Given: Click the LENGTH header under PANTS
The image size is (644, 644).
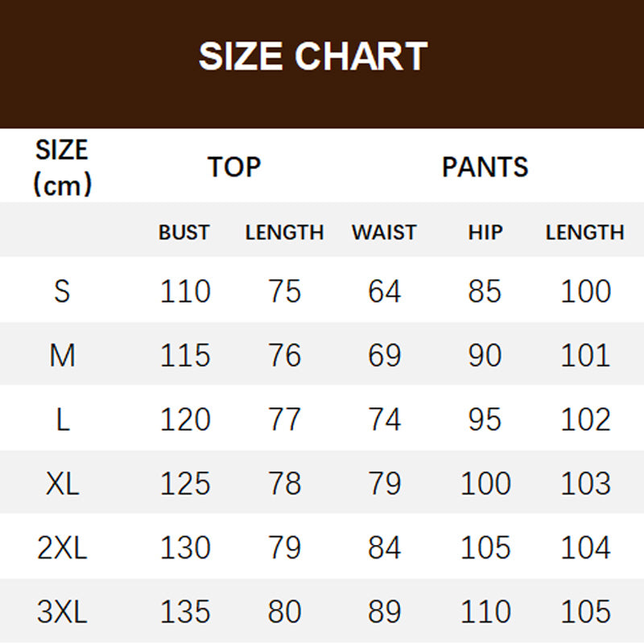Looking at the screenshot, I should tap(584, 233).
